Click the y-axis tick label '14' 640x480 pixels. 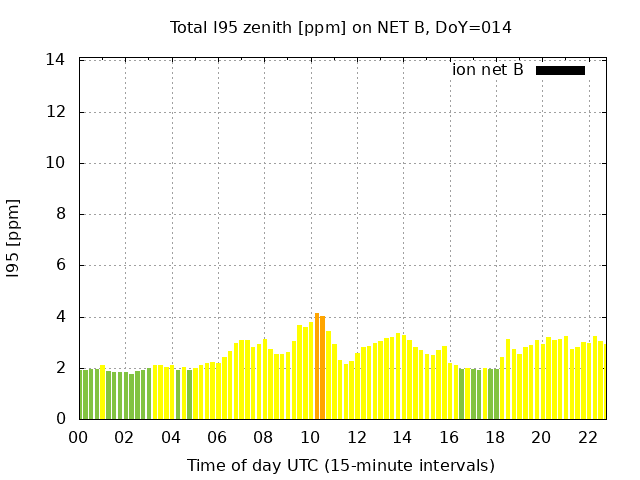click(x=56, y=60)
